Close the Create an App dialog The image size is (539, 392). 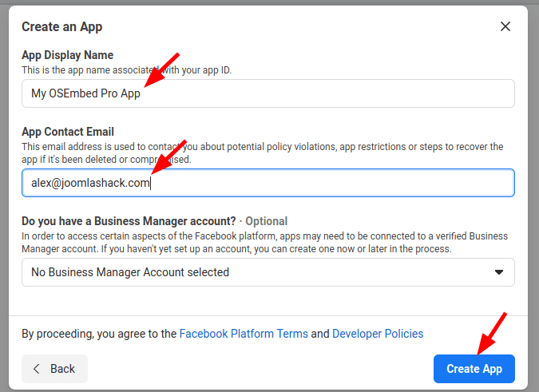(x=505, y=26)
